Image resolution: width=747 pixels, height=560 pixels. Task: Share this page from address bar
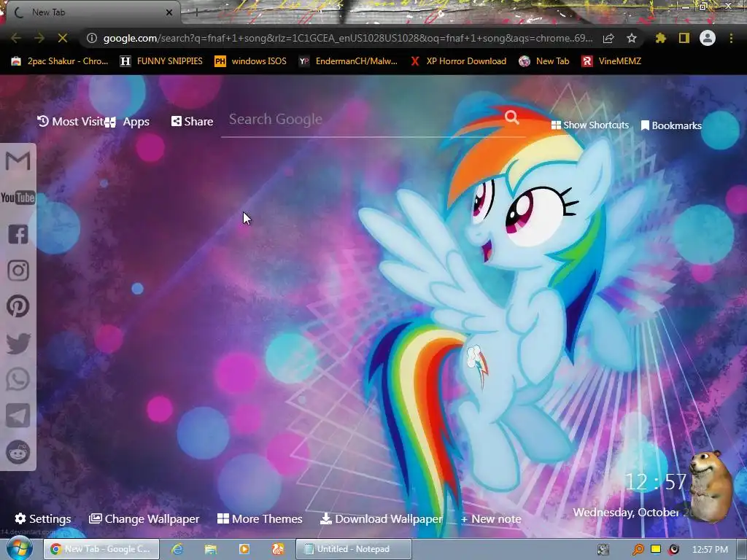(608, 38)
